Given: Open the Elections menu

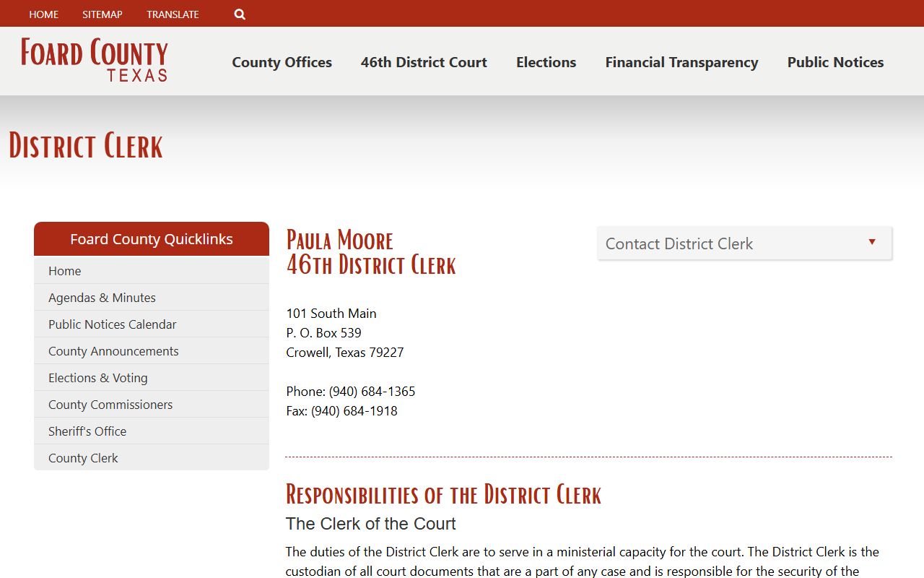Looking at the screenshot, I should 546,62.
